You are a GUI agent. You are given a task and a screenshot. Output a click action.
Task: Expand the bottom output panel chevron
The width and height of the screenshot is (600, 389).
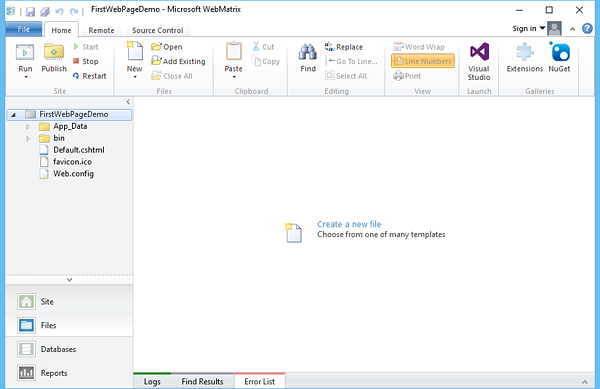585,382
